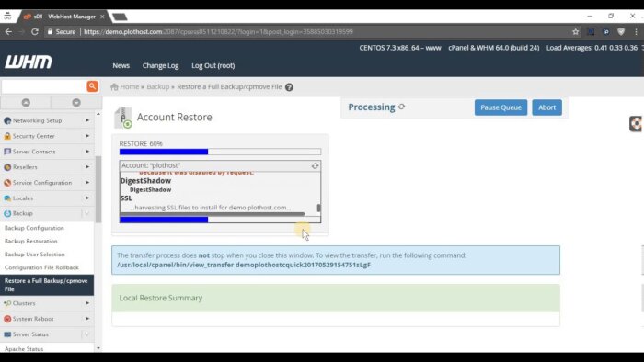Click the RESTORE 60% progress bar
The width and height of the screenshot is (644, 362).
coord(220,152)
